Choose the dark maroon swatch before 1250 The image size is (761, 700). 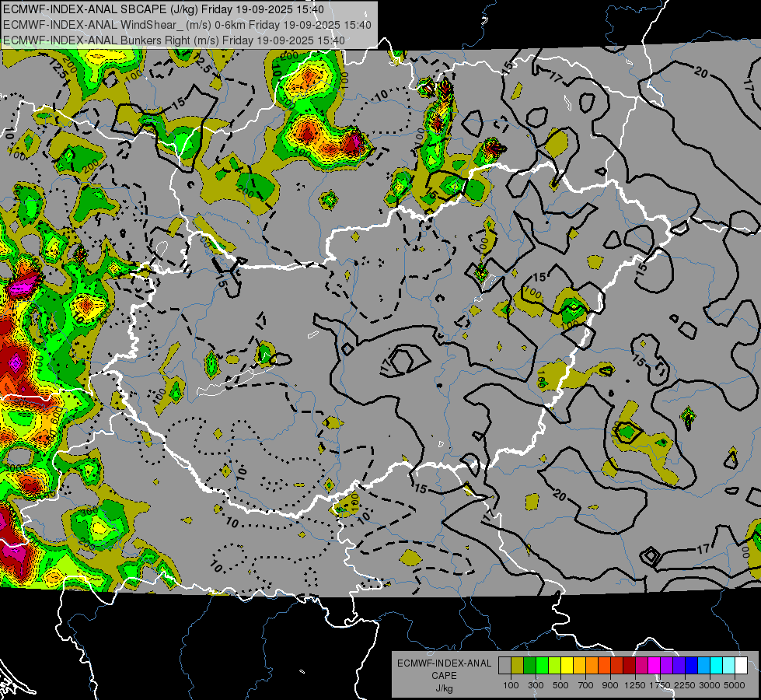(x=629, y=665)
